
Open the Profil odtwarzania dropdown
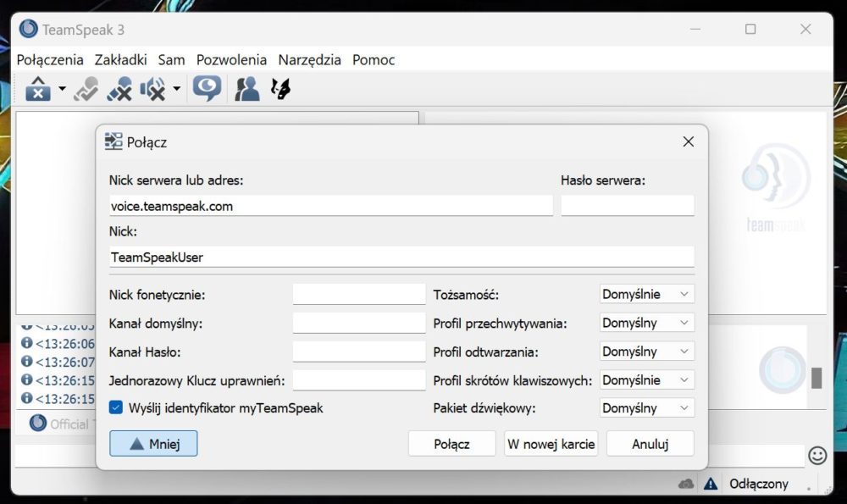click(x=646, y=352)
